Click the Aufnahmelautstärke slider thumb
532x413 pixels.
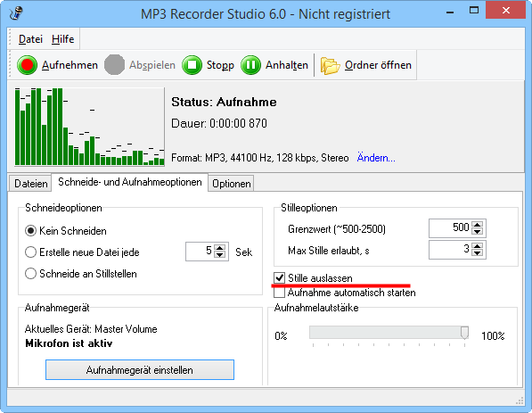pos(464,333)
